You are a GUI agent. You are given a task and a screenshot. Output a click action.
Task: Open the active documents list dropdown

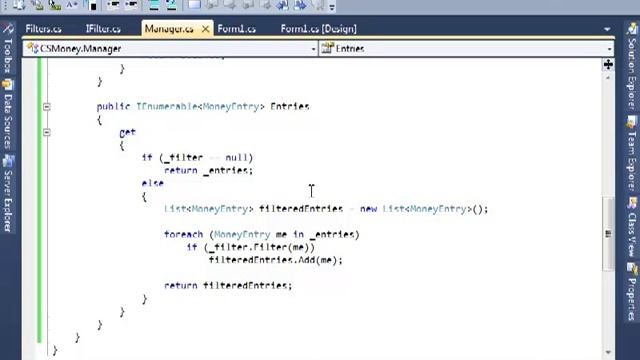coord(607,29)
